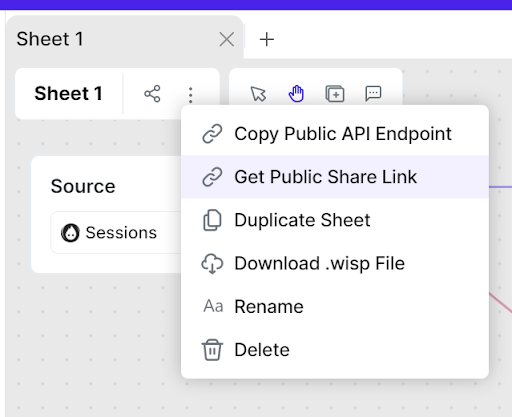The image size is (512, 417).
Task: Click the comment bubble tool icon
Action: tap(373, 93)
